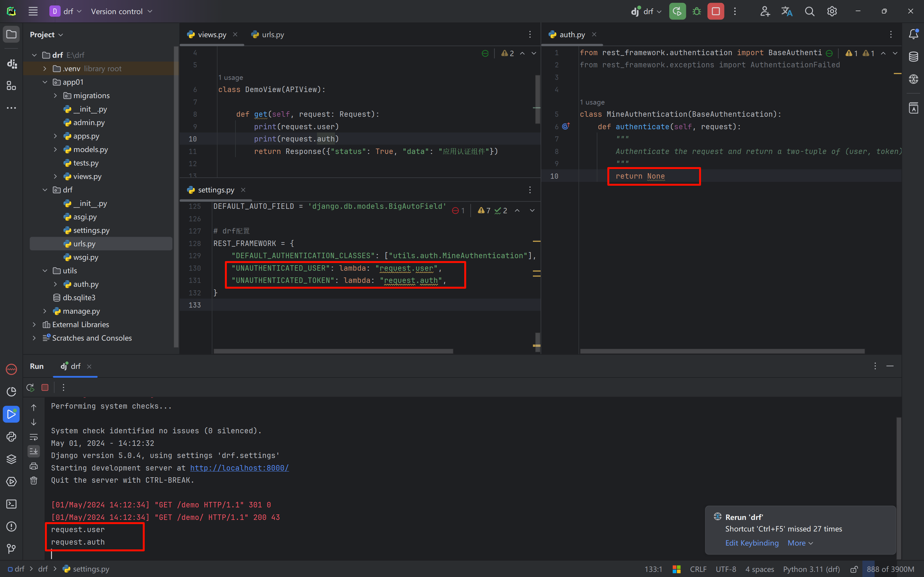Open the localhost:8000 link in console
Viewport: 924px width, 577px height.
coord(239,468)
